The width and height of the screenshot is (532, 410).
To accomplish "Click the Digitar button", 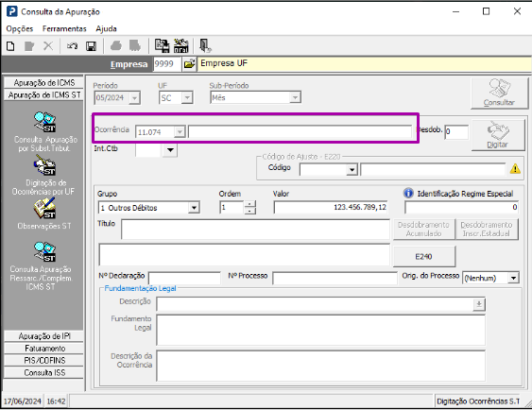I will [497, 135].
